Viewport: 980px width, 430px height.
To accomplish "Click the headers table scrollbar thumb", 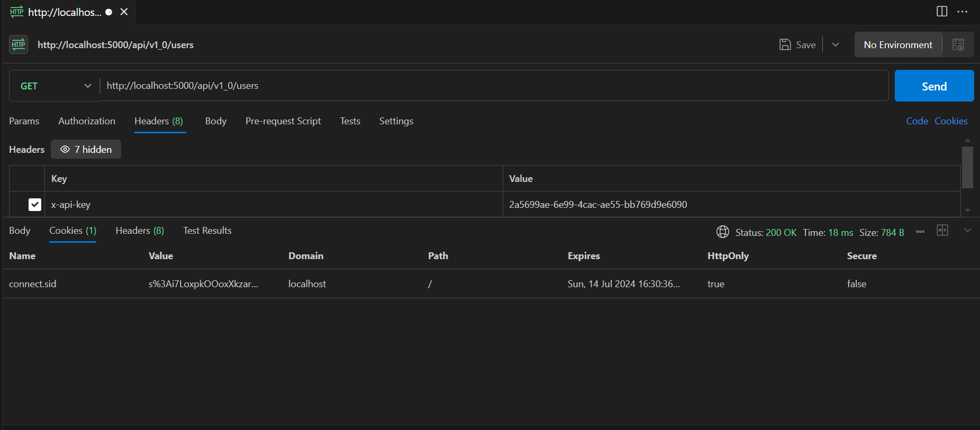I will click(967, 167).
